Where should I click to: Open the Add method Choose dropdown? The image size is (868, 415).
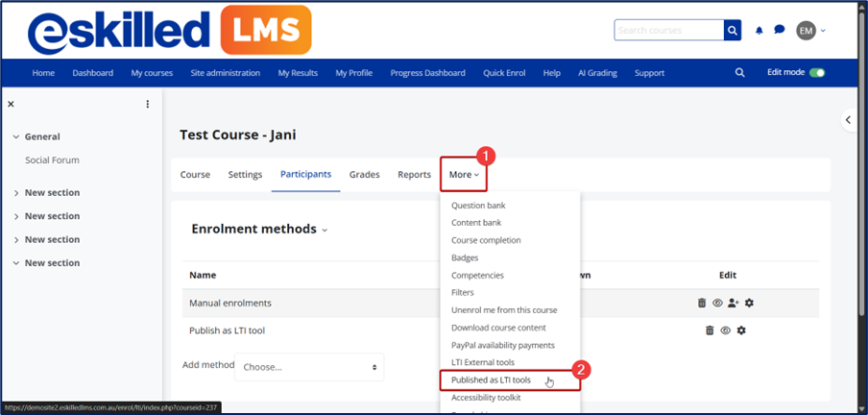coord(309,367)
